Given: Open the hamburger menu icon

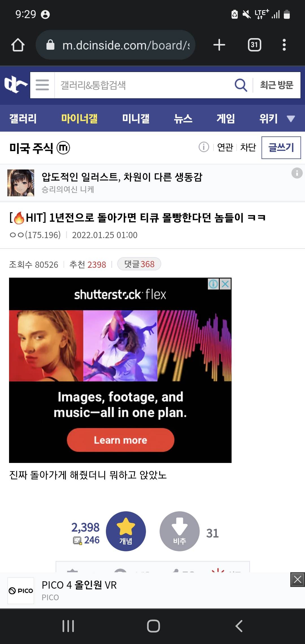Looking at the screenshot, I should pyautogui.click(x=42, y=85).
